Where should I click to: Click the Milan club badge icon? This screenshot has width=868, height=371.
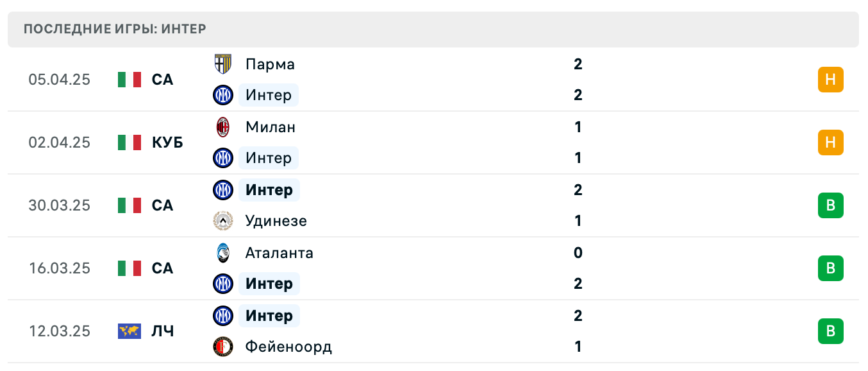point(222,126)
